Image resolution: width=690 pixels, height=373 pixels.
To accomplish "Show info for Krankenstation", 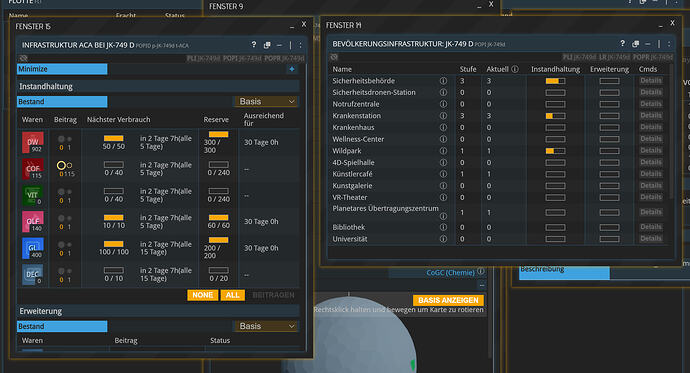I will click(443, 116).
